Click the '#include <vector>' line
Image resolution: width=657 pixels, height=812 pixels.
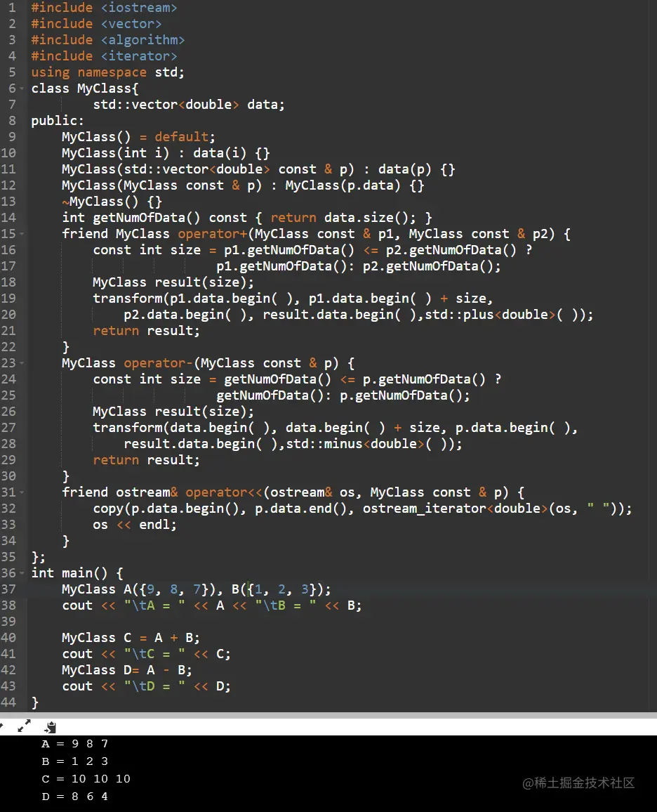(96, 24)
